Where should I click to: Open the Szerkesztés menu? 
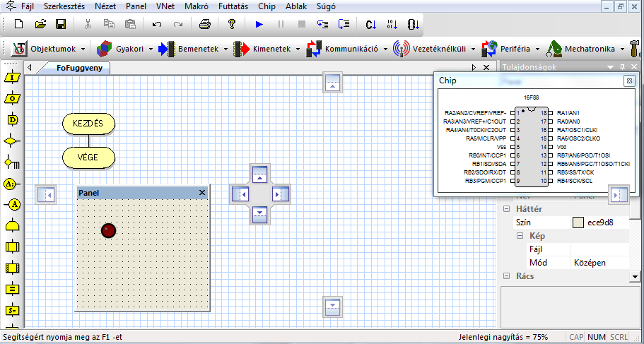tap(64, 6)
